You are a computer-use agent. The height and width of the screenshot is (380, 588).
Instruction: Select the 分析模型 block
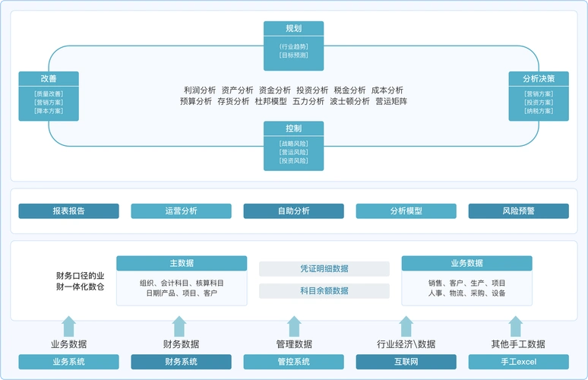[406, 211]
